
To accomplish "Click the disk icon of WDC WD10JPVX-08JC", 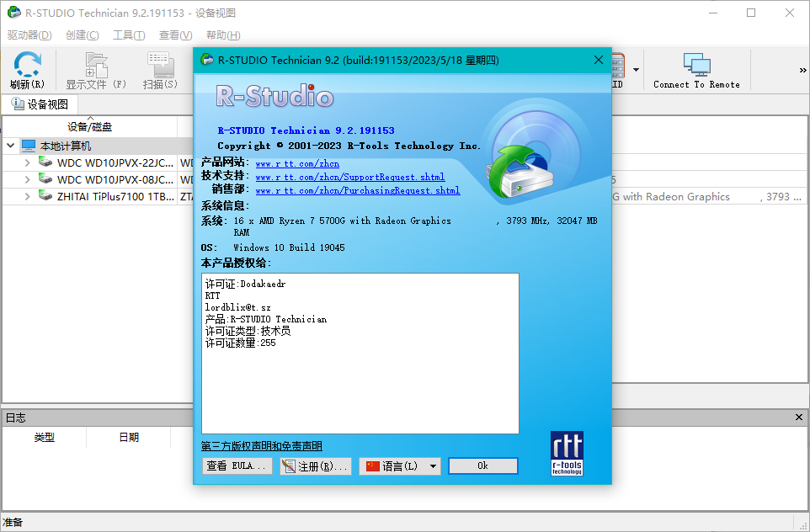I will coord(46,178).
